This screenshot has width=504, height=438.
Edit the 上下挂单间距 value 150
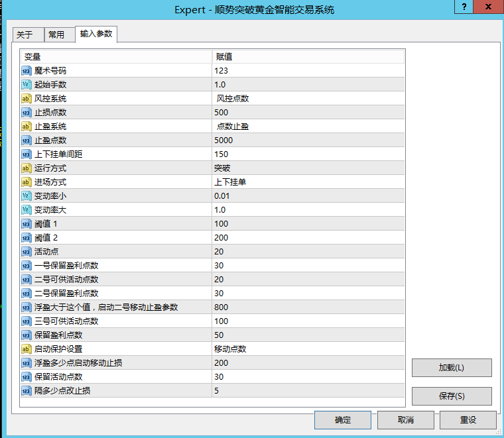pyautogui.click(x=308, y=154)
